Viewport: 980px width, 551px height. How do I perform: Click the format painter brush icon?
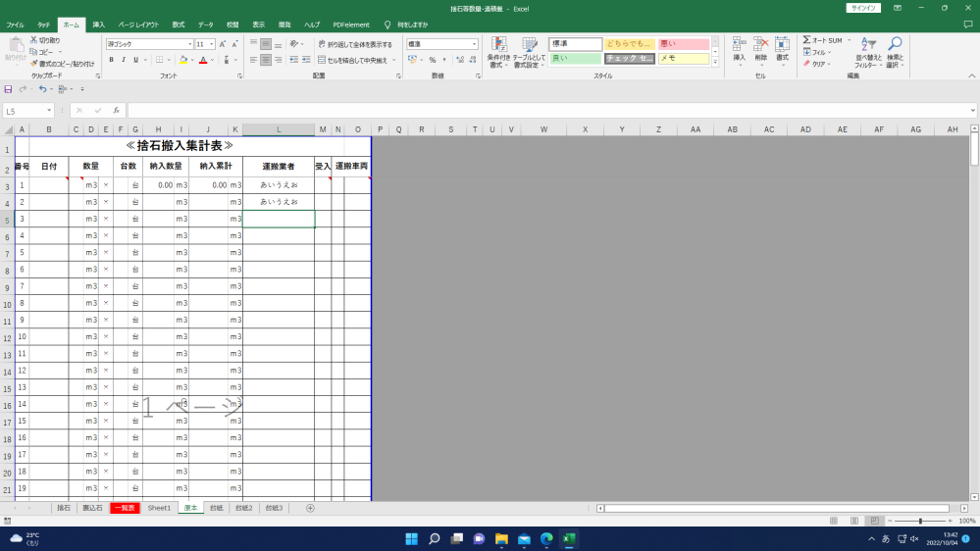pos(34,64)
